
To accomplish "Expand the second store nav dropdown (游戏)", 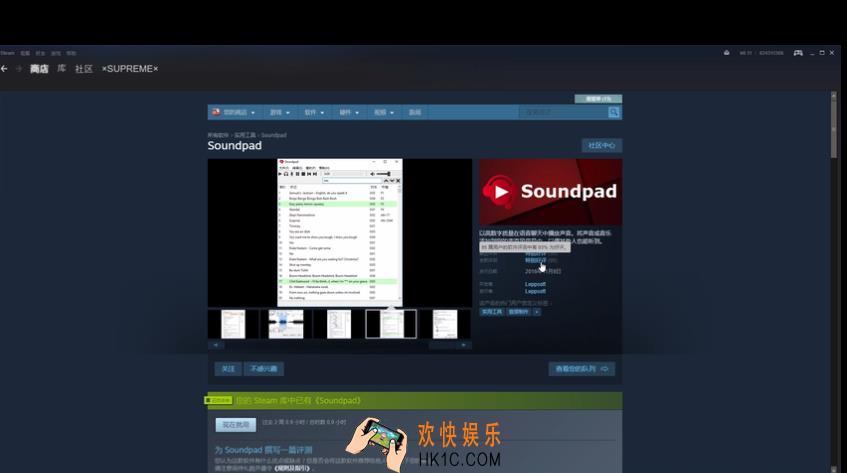I will click(280, 112).
